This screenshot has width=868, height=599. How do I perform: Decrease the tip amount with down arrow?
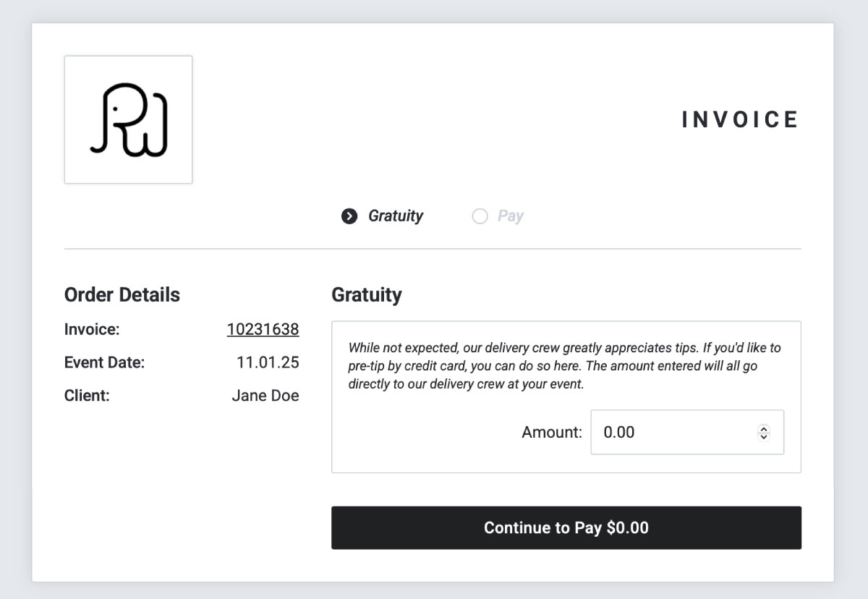click(764, 437)
